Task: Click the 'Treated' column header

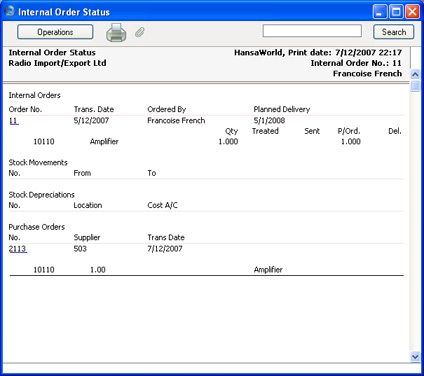Action: point(265,131)
